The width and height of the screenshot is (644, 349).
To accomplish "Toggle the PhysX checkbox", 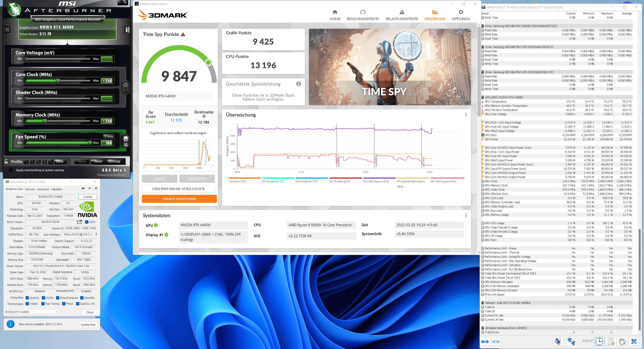I will 64,304.
